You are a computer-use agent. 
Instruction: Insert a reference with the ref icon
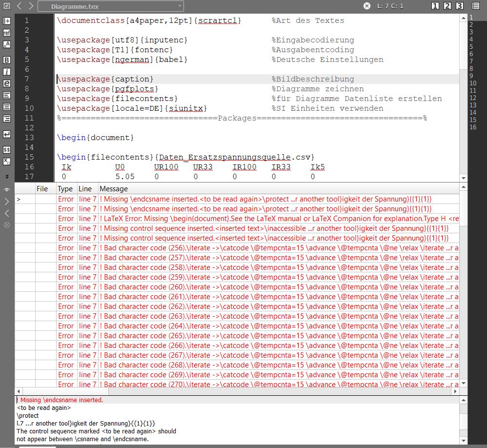[7, 33]
